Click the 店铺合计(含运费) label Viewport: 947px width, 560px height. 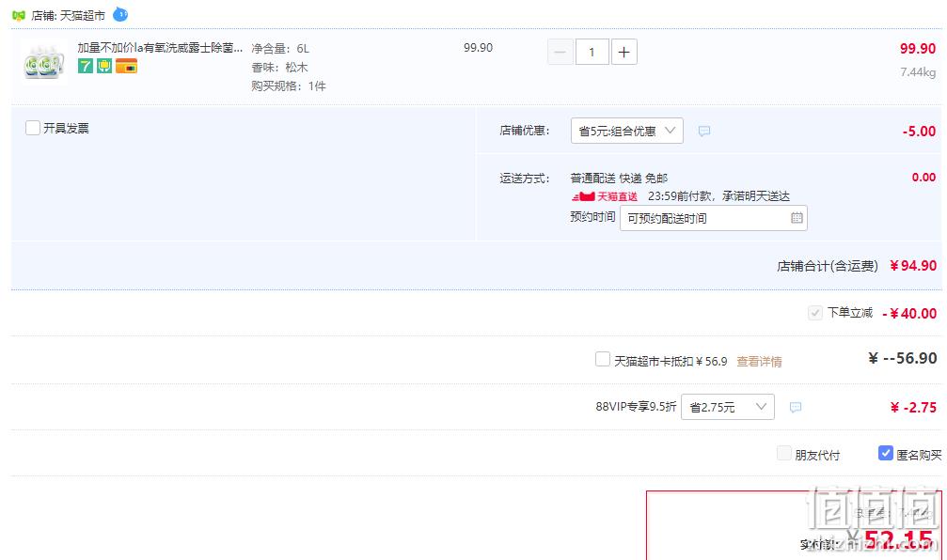(x=828, y=266)
